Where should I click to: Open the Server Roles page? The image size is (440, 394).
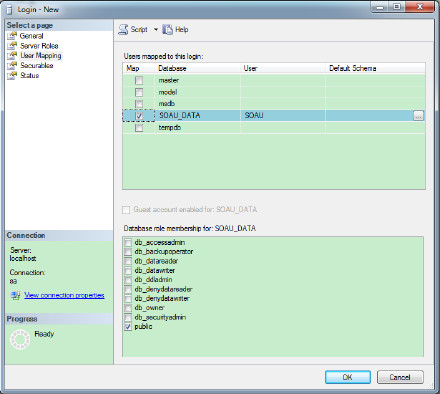(x=39, y=46)
